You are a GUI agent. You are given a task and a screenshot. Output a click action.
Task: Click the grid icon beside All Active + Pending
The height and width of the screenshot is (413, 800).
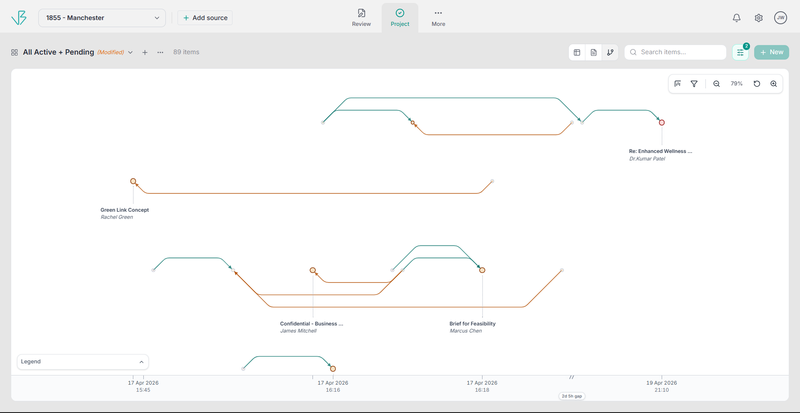coord(14,52)
